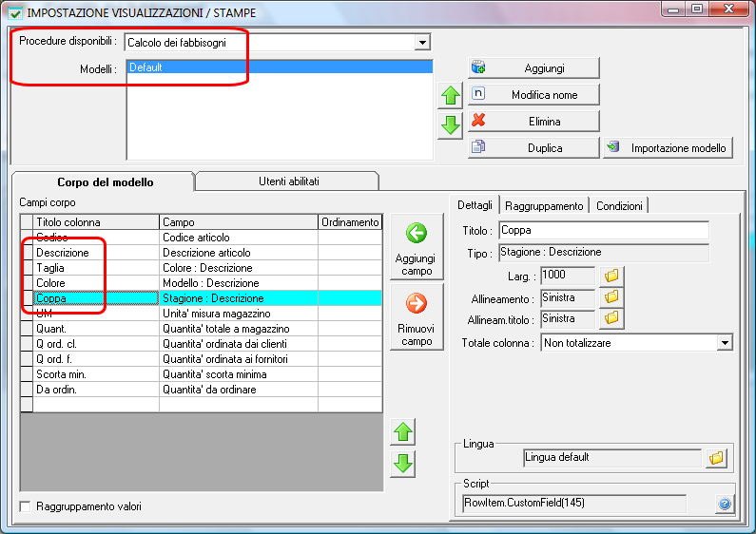This screenshot has height=534, width=756.
Task: Select Quantita' ordinata ai fornitori cell
Action: coord(238,359)
